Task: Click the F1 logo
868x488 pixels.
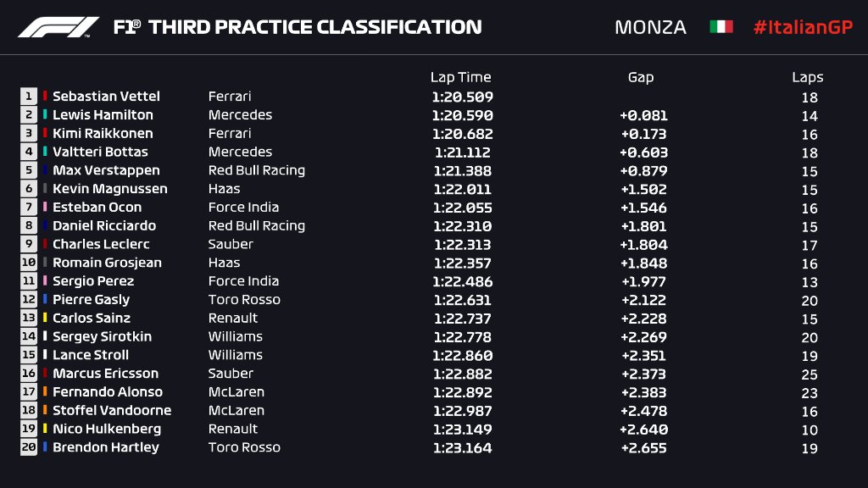Action: pos(58,27)
